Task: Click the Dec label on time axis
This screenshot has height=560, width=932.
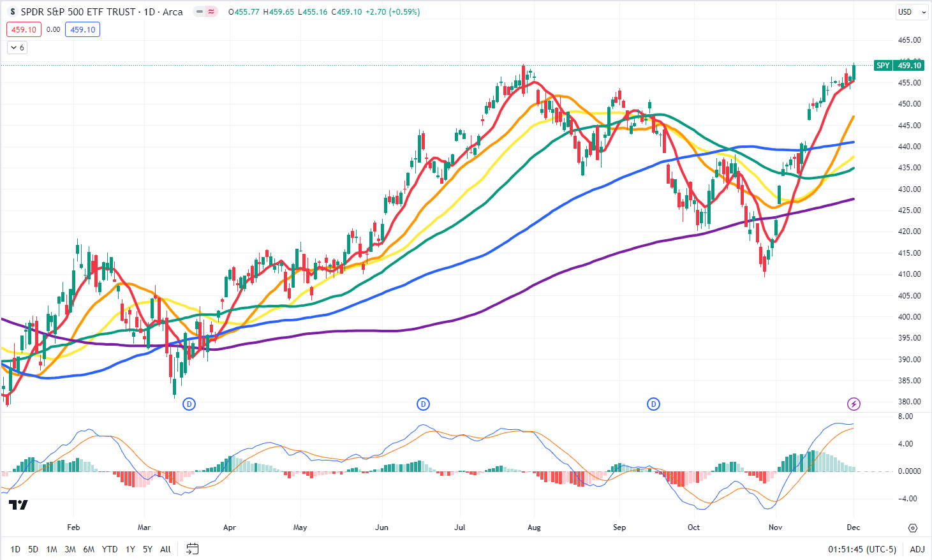Action: coord(854,527)
